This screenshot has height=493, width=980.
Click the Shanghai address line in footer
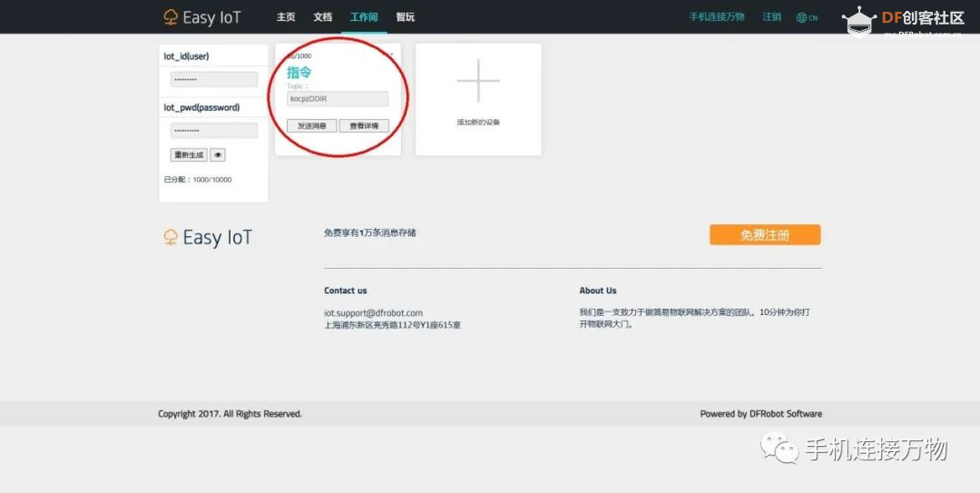[x=392, y=325]
